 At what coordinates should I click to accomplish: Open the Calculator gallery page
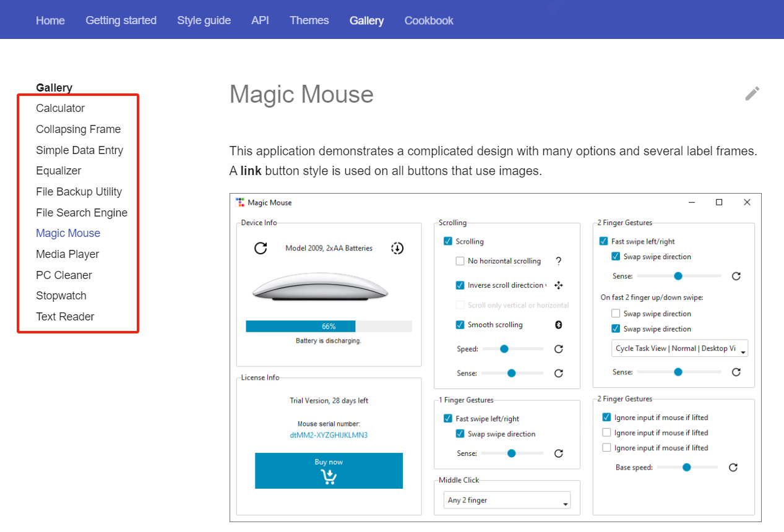click(60, 108)
